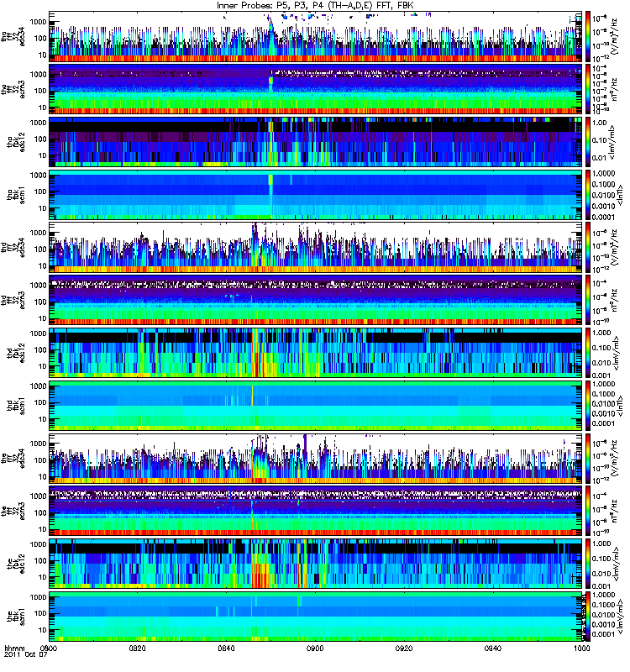Click the color bar beside thd fbk scm1 panel
The height and width of the screenshot is (672, 630).
click(587, 406)
